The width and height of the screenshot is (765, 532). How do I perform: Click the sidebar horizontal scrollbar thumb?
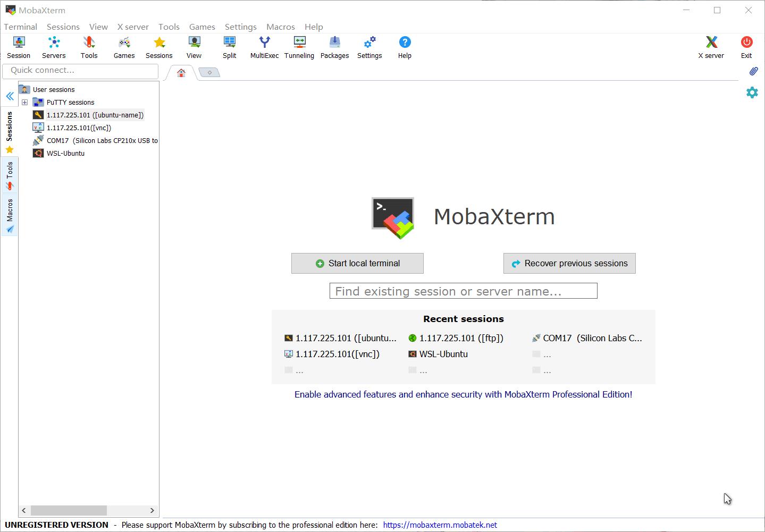(x=69, y=510)
